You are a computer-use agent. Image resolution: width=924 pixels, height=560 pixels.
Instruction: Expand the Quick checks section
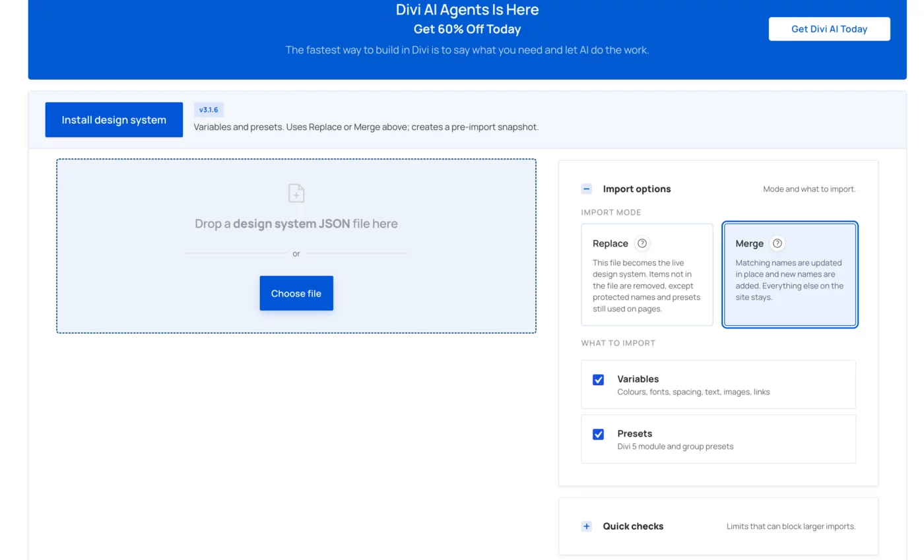coord(587,526)
